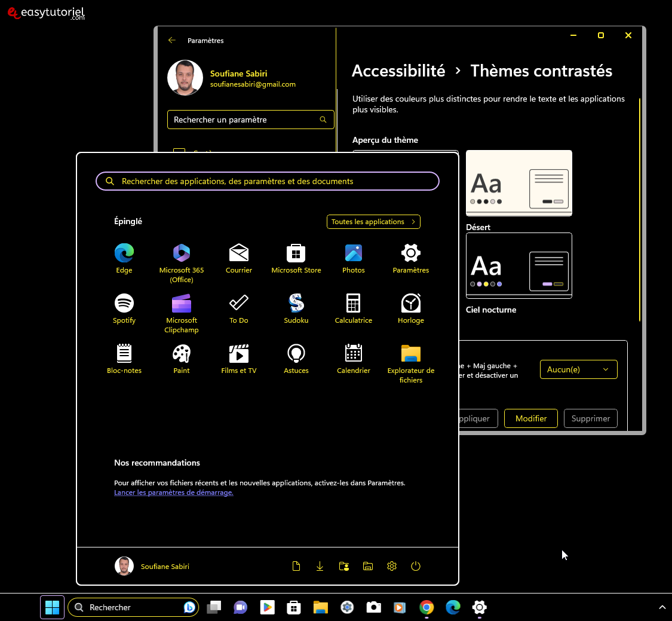Click Accessibilité breadcrumb in Settings
The width and height of the screenshot is (672, 621).
pyautogui.click(x=398, y=71)
